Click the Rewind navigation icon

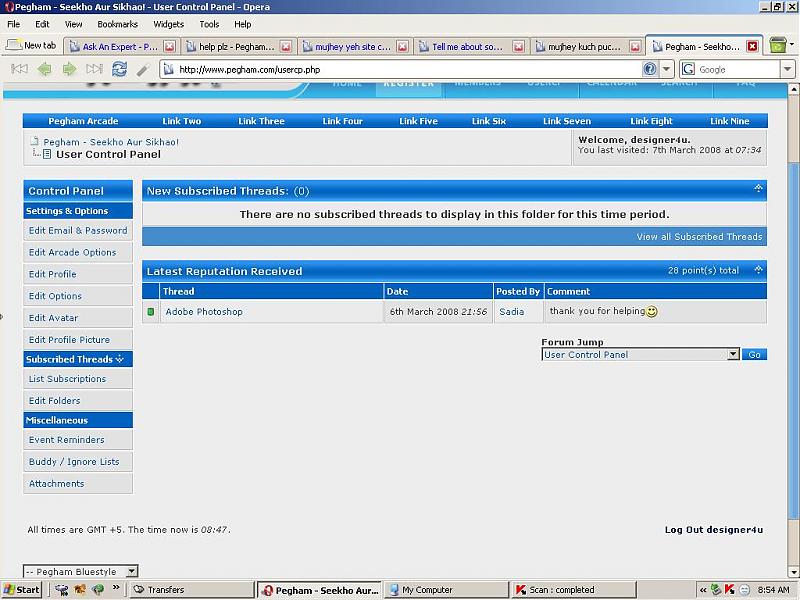point(19,69)
